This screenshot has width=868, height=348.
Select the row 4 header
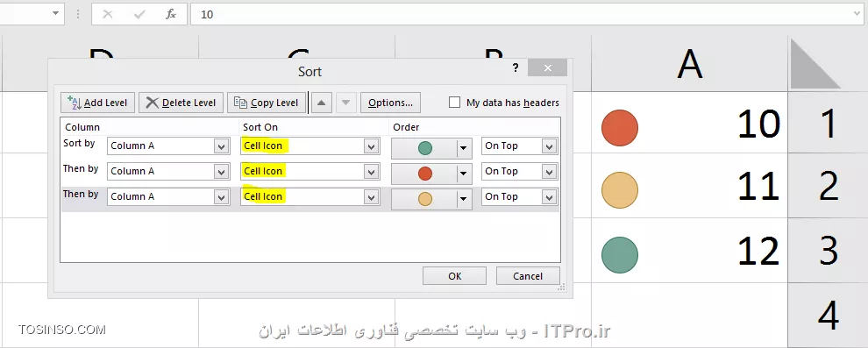(829, 316)
